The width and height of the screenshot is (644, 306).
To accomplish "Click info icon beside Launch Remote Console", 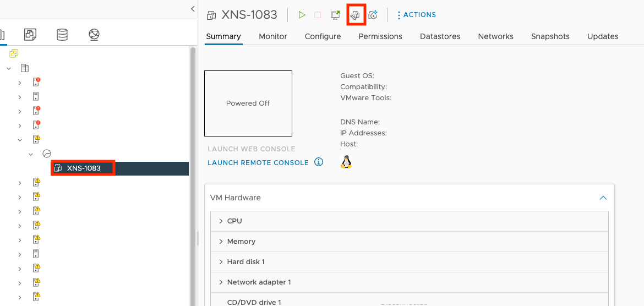I will point(318,162).
